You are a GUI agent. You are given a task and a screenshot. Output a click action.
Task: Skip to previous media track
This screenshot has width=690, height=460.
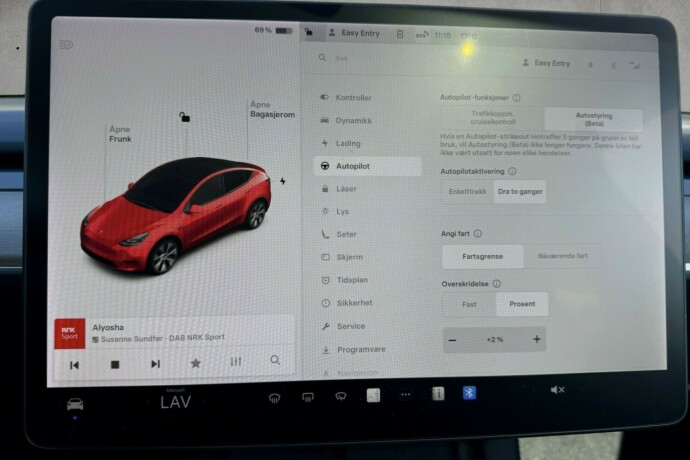click(x=74, y=365)
